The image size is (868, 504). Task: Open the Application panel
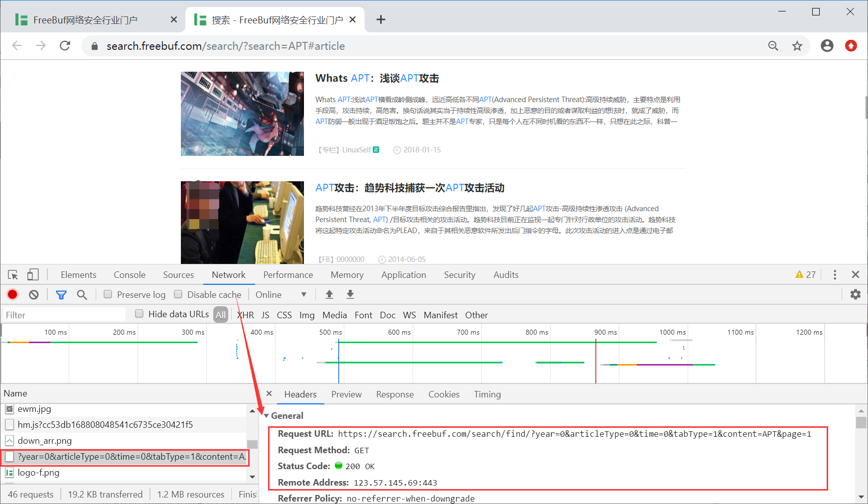click(x=404, y=275)
